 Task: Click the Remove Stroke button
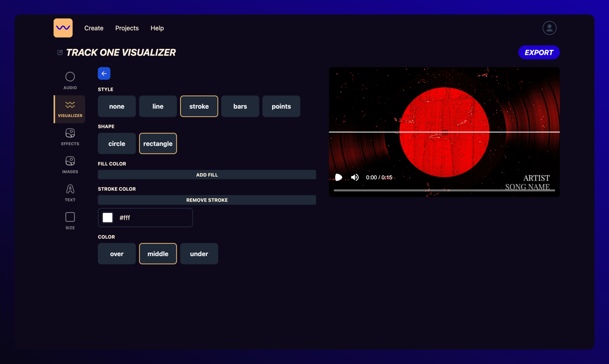pyautogui.click(x=207, y=200)
